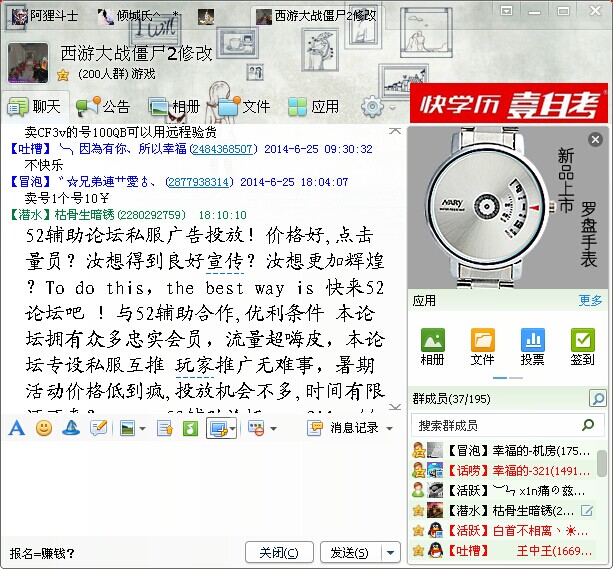Expand the screen capture dropdown arrow
Viewport: 613px width, 569px height.
(x=233, y=429)
